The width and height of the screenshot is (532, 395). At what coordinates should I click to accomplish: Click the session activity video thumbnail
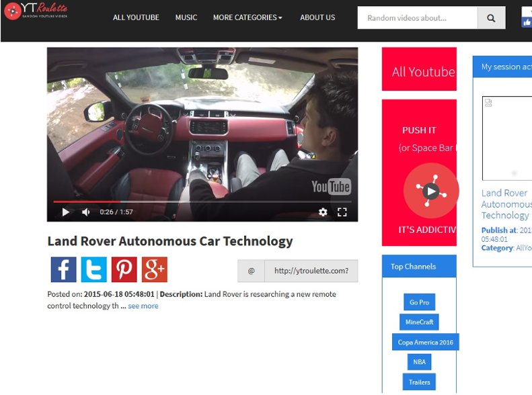(x=507, y=138)
